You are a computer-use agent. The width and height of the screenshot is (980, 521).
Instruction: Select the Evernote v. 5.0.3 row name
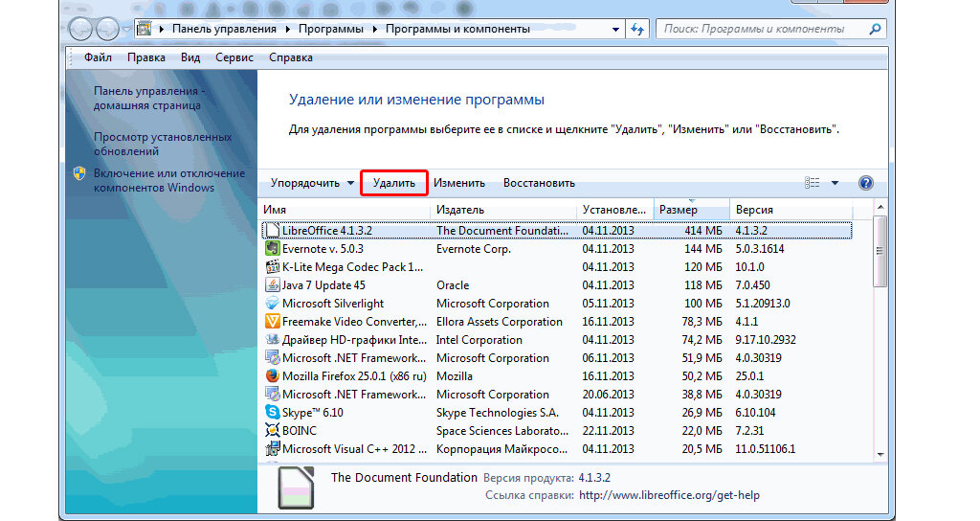[323, 248]
